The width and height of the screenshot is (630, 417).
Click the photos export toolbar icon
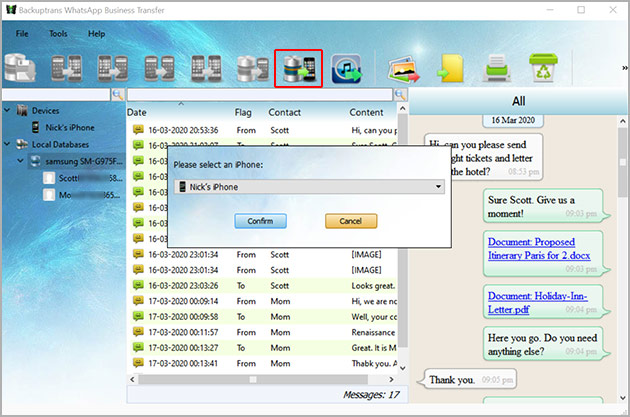coord(403,68)
